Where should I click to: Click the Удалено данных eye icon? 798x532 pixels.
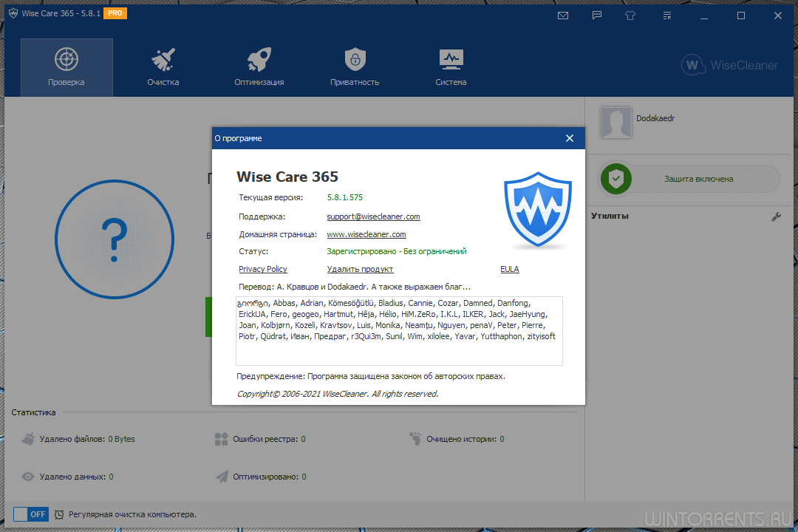coord(28,477)
